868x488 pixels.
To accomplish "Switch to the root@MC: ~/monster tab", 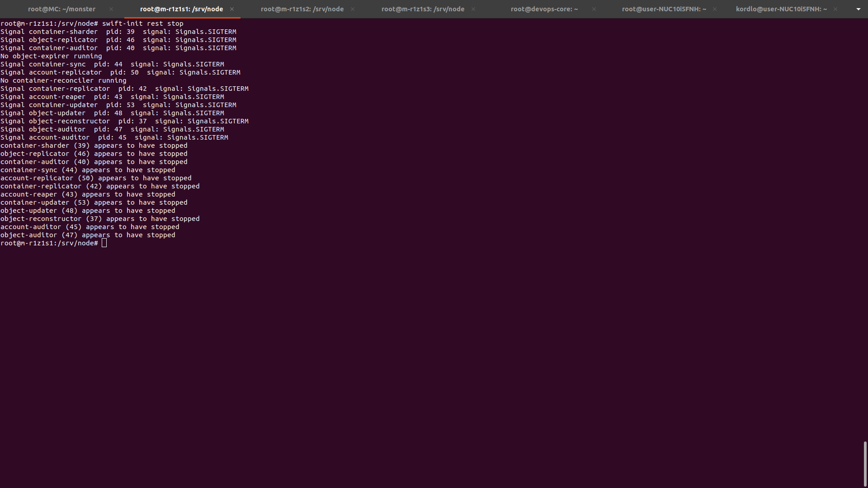I will coord(61,9).
